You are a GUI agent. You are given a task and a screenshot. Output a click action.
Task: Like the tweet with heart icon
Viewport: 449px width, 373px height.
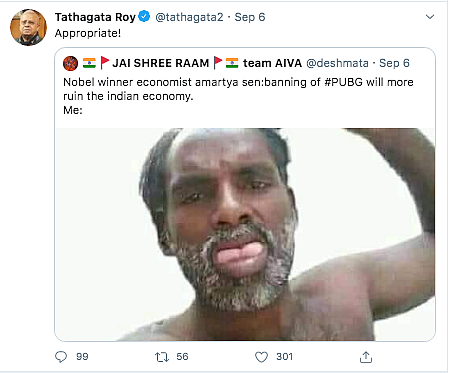point(261,357)
